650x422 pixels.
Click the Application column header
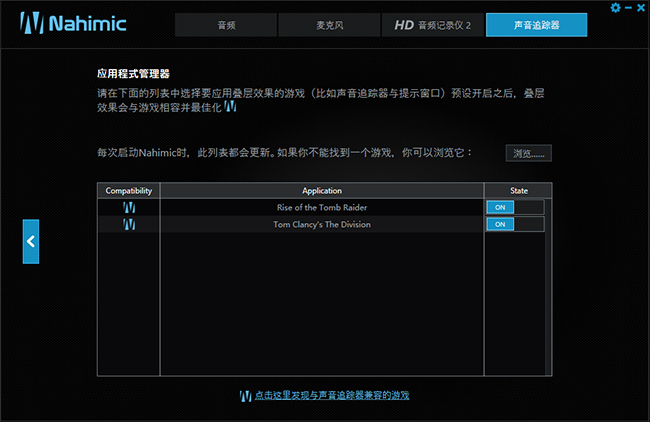[x=322, y=191]
